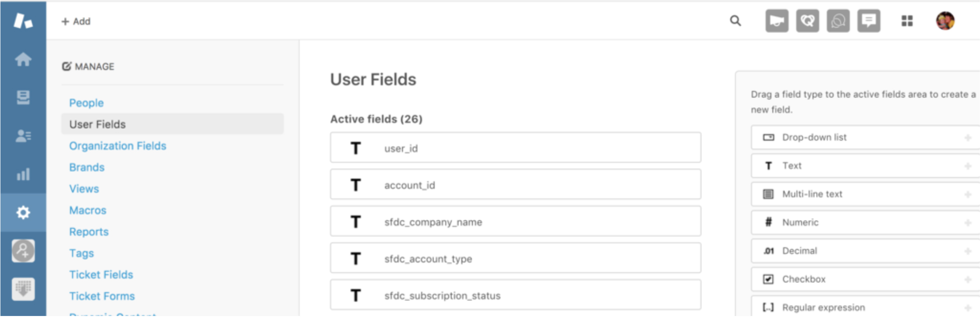The width and height of the screenshot is (980, 317).
Task: Open the Macros link
Action: (88, 210)
